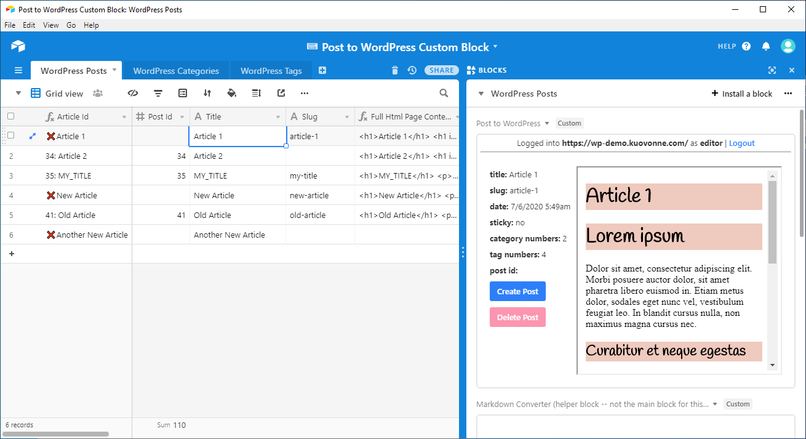Open the File menu
Screen dimensions: 806x439
click(10, 25)
